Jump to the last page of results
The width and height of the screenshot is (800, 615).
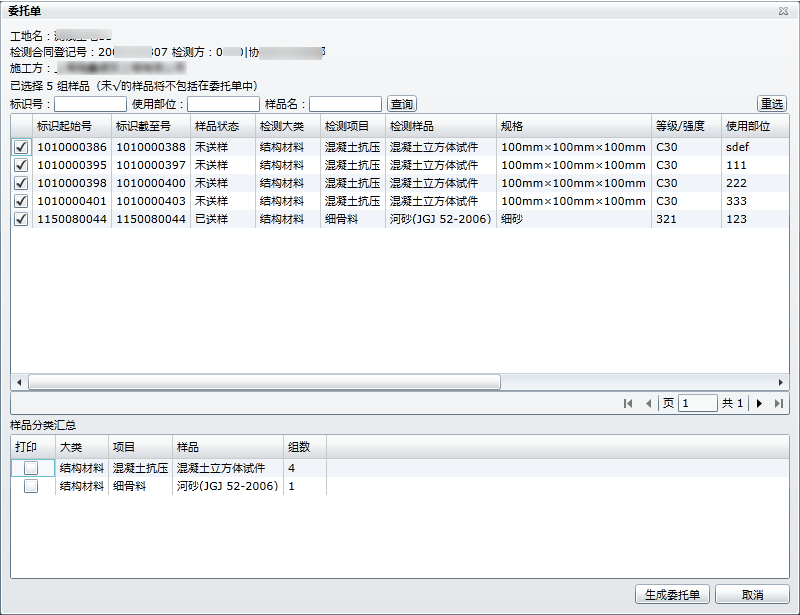(778, 403)
